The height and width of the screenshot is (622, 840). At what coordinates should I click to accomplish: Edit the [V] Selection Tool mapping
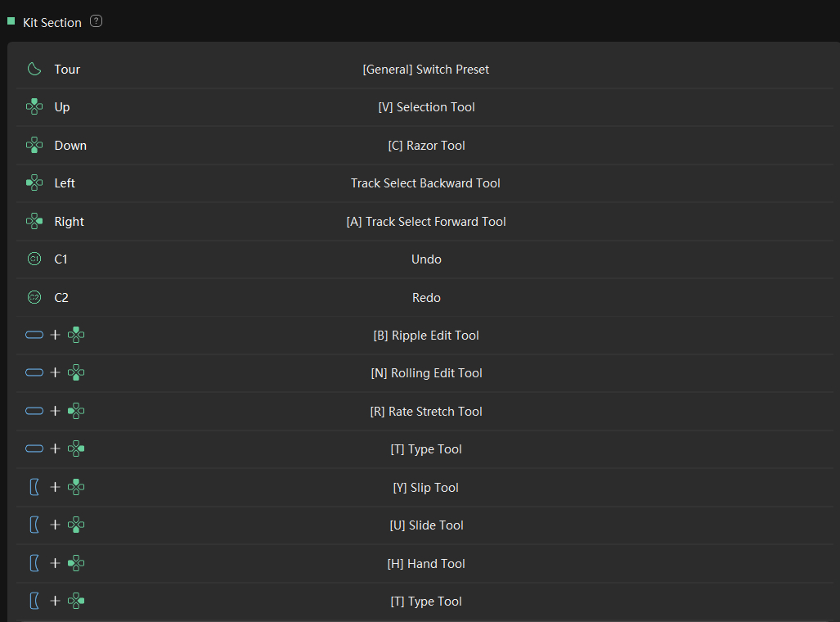pyautogui.click(x=426, y=106)
